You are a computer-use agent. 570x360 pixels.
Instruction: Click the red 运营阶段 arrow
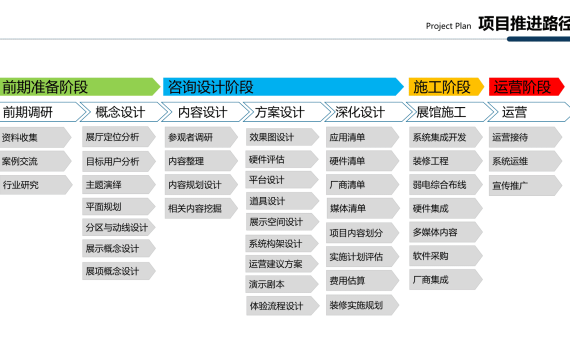tap(527, 87)
